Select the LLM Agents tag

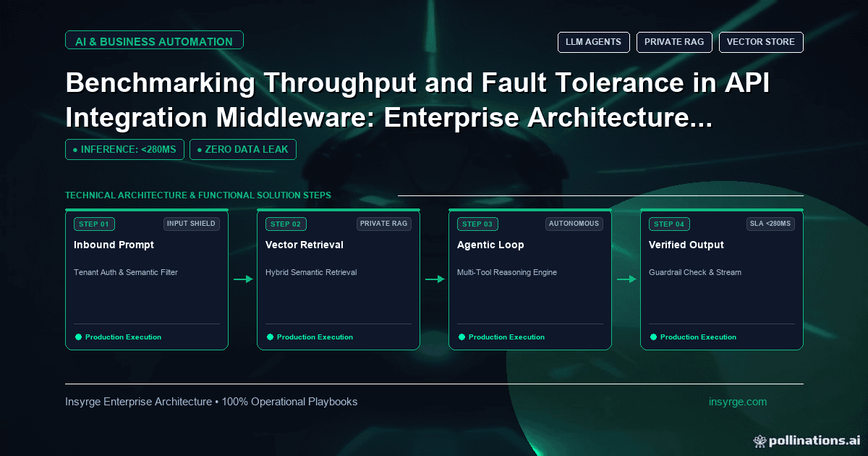593,42
